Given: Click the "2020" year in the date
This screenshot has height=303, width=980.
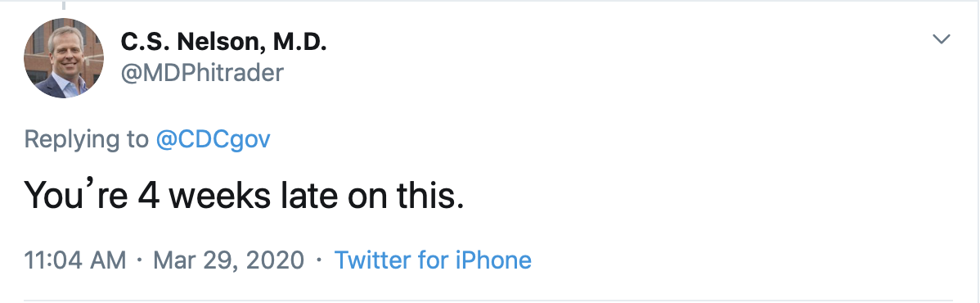Looking at the screenshot, I should [x=278, y=259].
